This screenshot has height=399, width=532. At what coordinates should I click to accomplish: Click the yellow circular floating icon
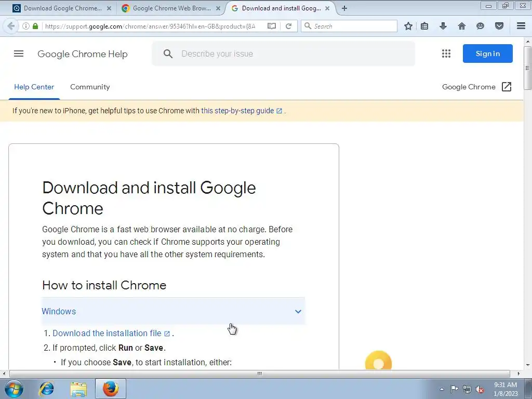point(378,361)
